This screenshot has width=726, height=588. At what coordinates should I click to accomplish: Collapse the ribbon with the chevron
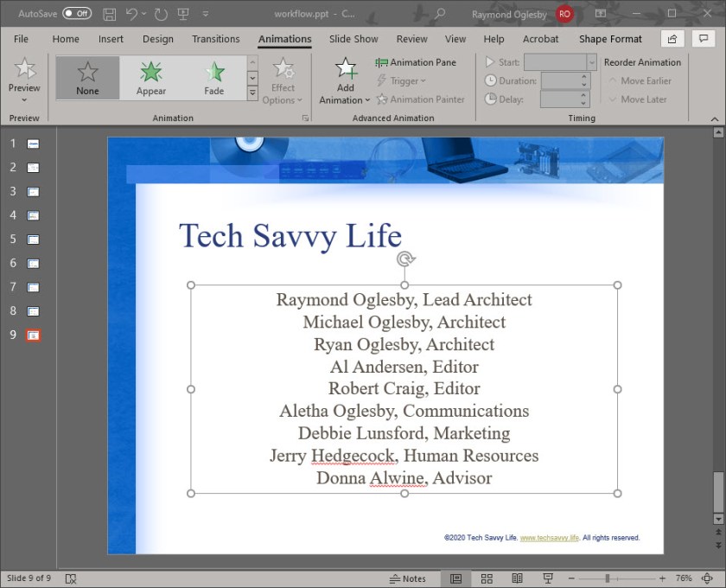[x=715, y=118]
